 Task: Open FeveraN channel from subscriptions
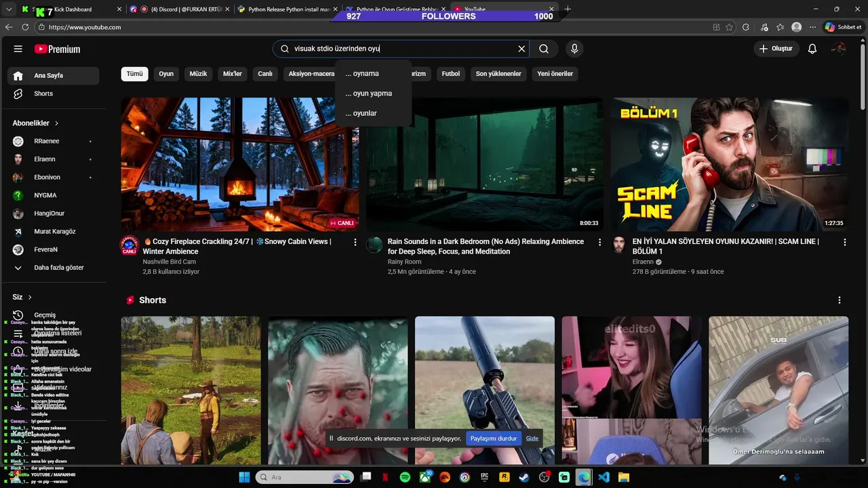pyautogui.click(x=54, y=249)
